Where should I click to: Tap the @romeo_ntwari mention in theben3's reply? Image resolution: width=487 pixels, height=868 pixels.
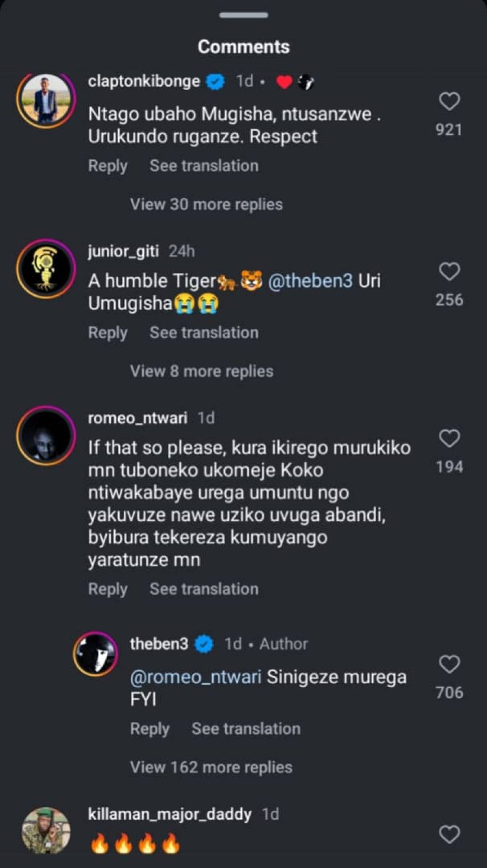(195, 677)
